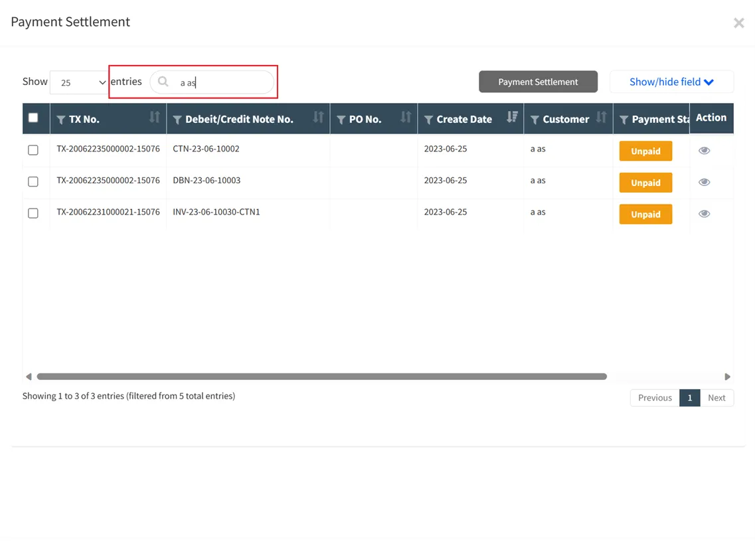
Task: Tick the checkbox for CTN-23-06-10002
Action: click(x=33, y=150)
